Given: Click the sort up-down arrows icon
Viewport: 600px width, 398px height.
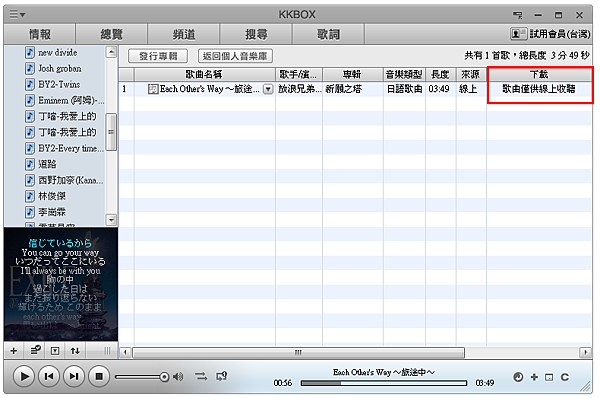Looking at the screenshot, I should pos(75,351).
